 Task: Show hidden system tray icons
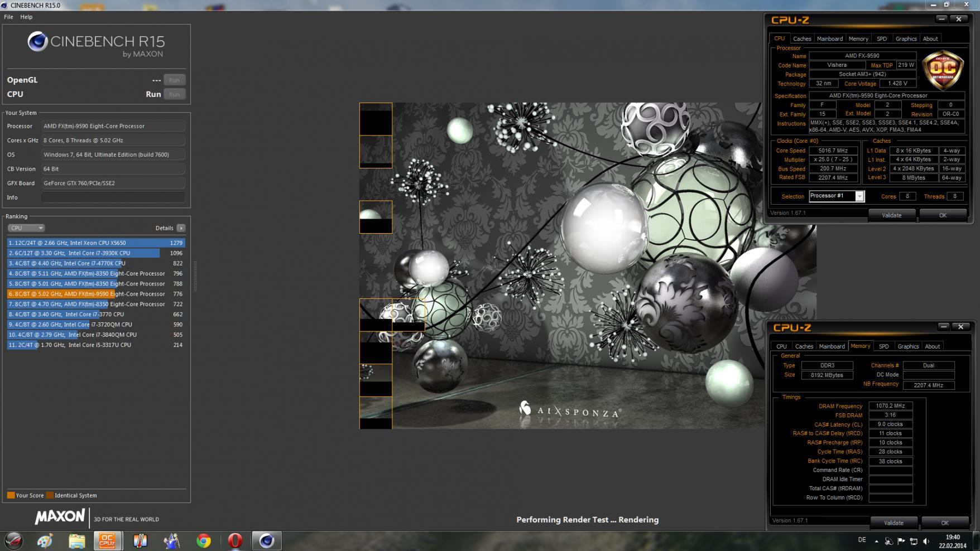876,541
